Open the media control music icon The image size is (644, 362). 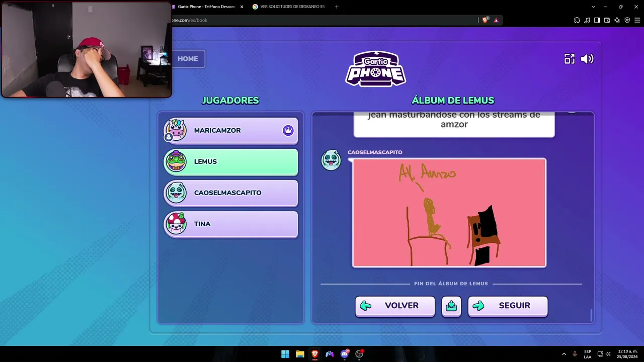click(587, 20)
